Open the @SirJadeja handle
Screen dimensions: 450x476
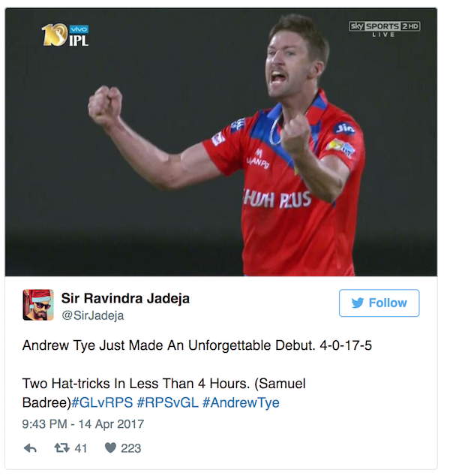pyautogui.click(x=93, y=316)
